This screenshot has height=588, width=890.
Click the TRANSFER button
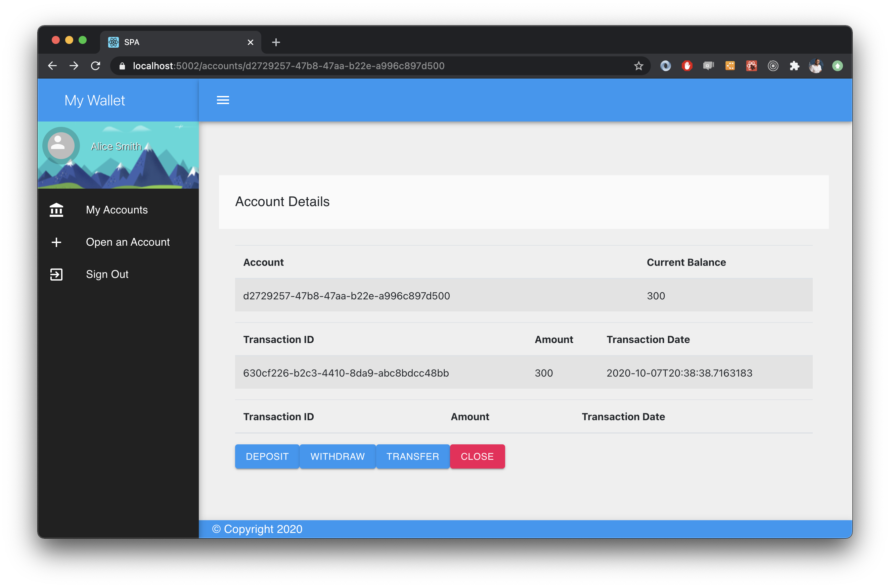click(x=411, y=456)
